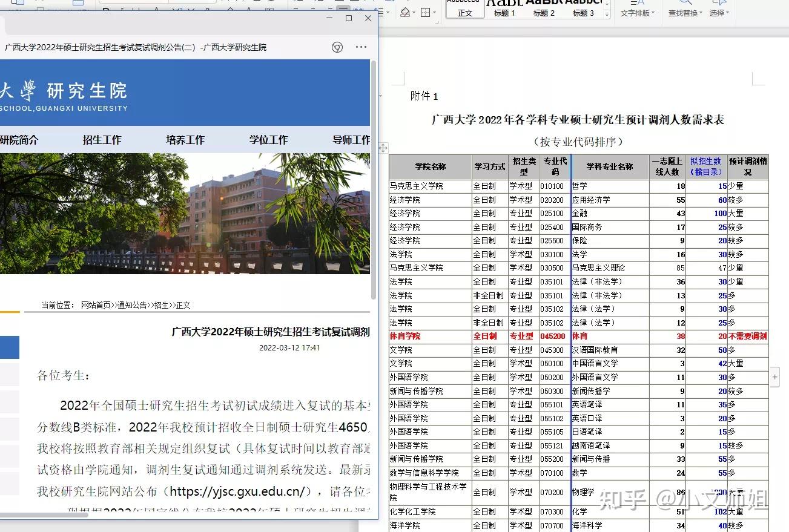Click the 海洋科学 cell
Screen dimensions: 789x532
(610, 525)
